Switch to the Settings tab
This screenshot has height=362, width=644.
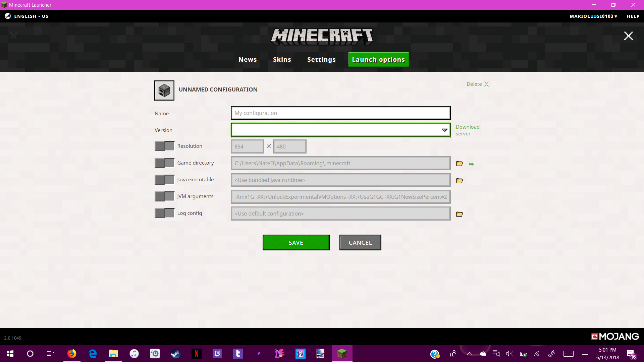click(321, 60)
